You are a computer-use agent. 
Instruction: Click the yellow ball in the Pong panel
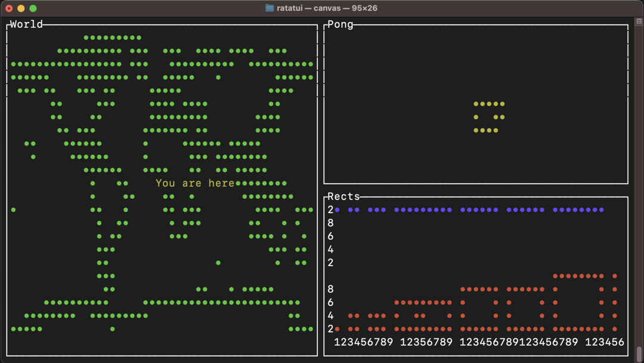[488, 117]
